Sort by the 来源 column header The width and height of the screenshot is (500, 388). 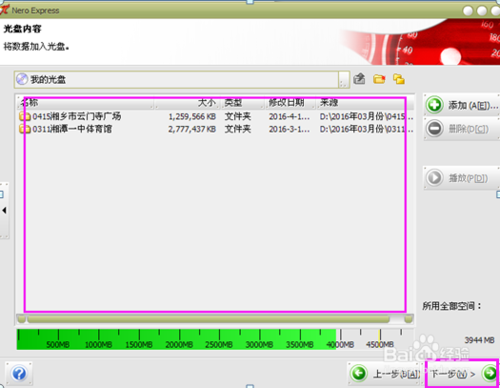coord(365,103)
